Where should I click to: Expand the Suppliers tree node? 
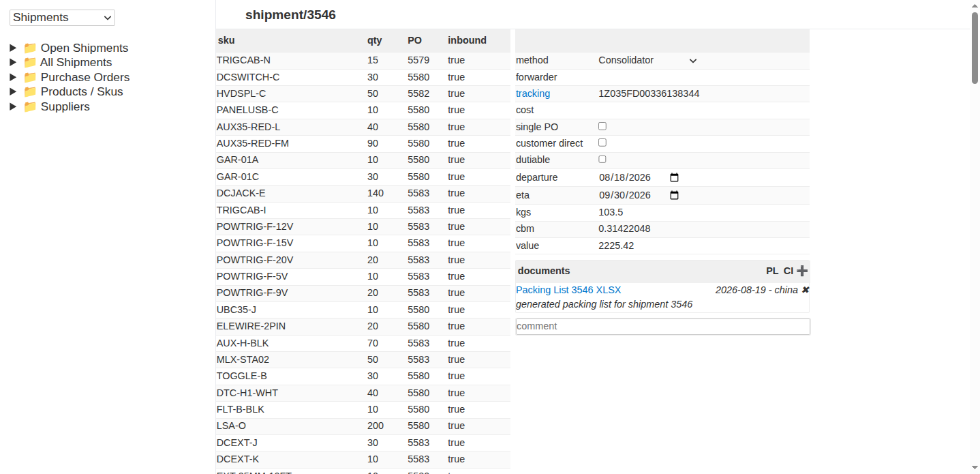[x=13, y=106]
